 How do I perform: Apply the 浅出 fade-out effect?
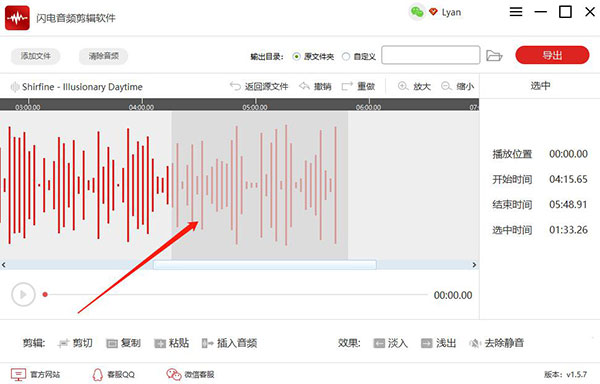pyautogui.click(x=439, y=343)
